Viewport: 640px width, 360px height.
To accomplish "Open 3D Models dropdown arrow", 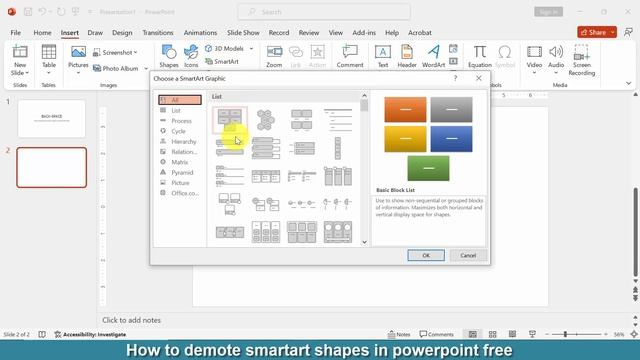I will pos(251,49).
